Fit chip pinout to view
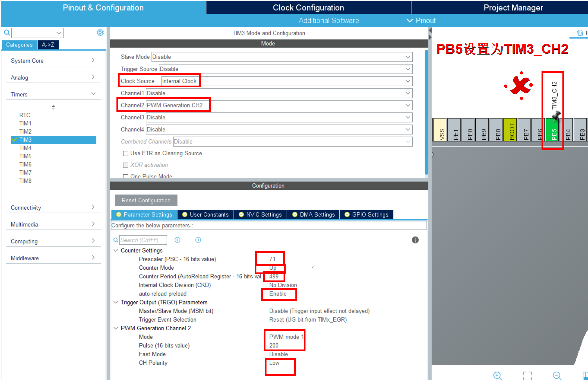This screenshot has height=380, width=588. tap(527, 375)
